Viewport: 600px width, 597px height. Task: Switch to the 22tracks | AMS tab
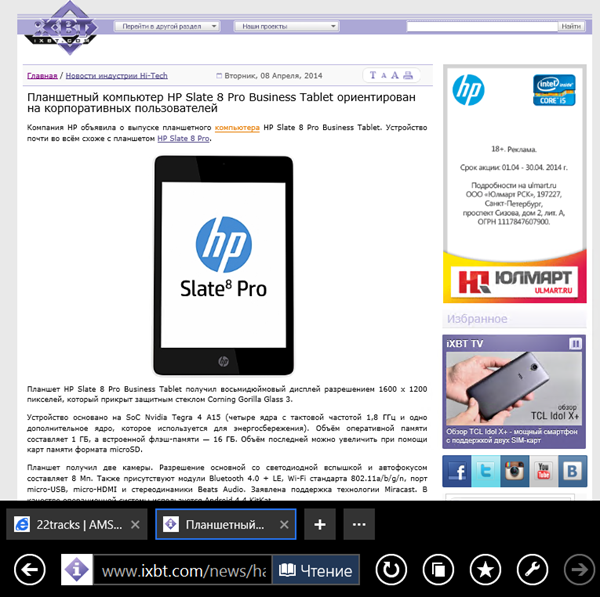(77, 524)
